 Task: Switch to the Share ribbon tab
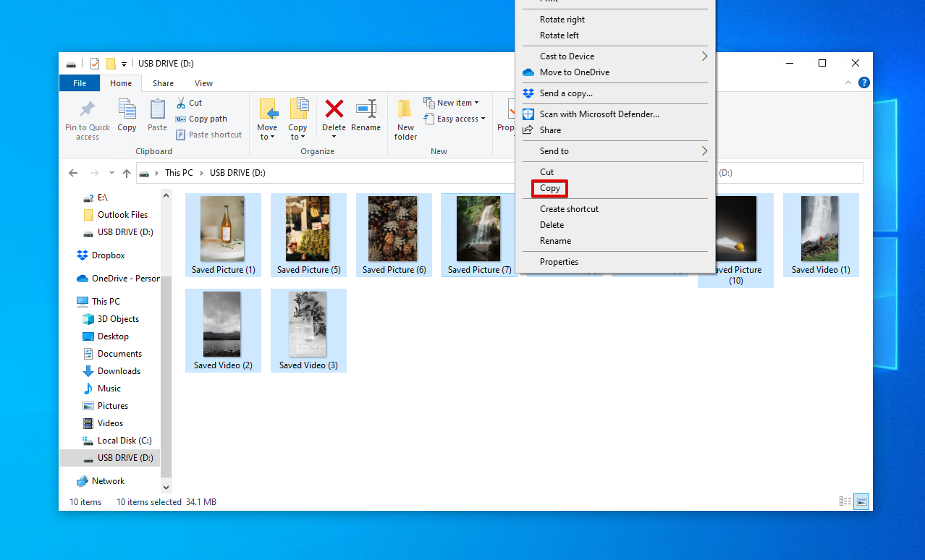pos(163,82)
